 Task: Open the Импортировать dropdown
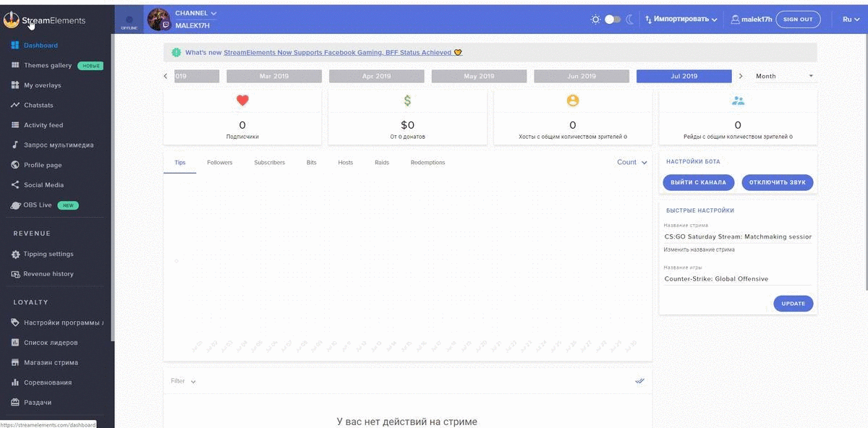click(681, 20)
